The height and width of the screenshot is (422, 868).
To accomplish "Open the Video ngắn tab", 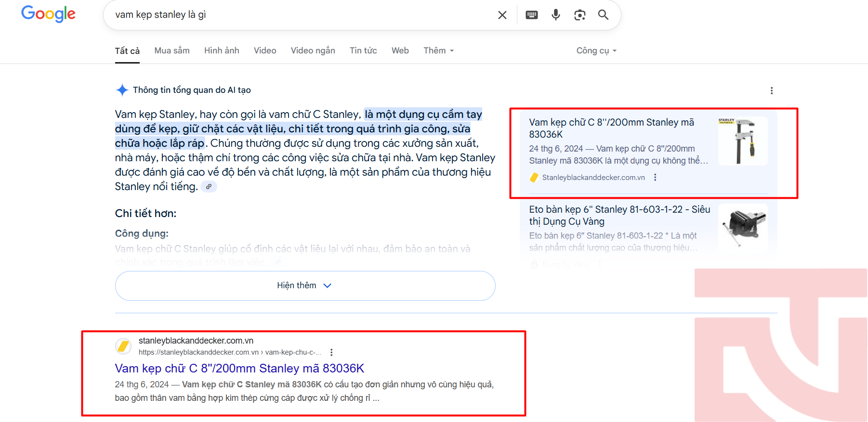I will [x=313, y=51].
